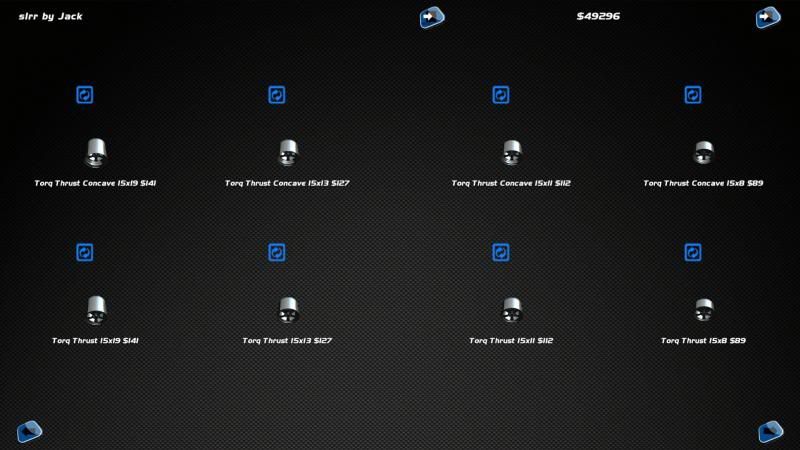This screenshot has height=450, width=800.
Task: Click the label 'Torq Thrust Concave 15x8 $89'
Action: pos(703,183)
